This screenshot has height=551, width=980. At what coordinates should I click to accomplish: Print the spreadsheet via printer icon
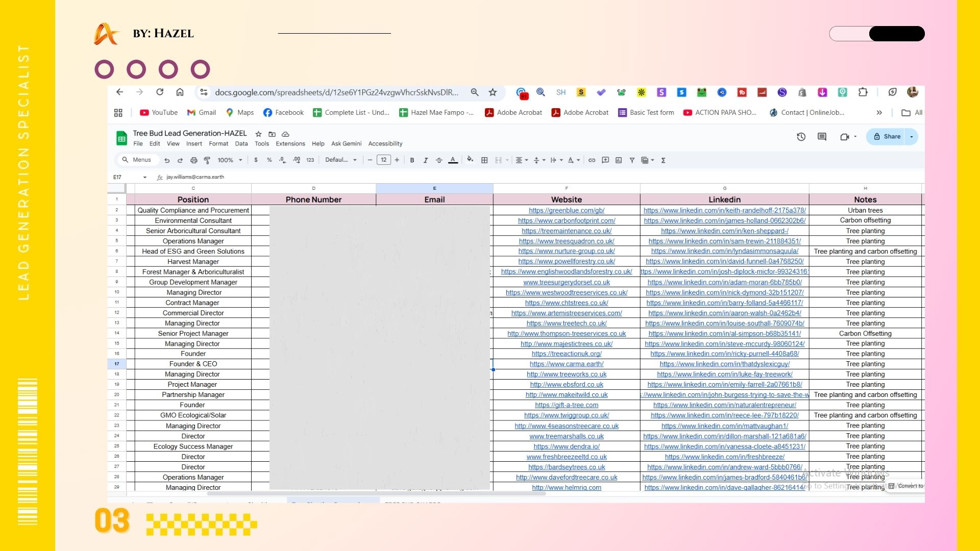coord(193,160)
